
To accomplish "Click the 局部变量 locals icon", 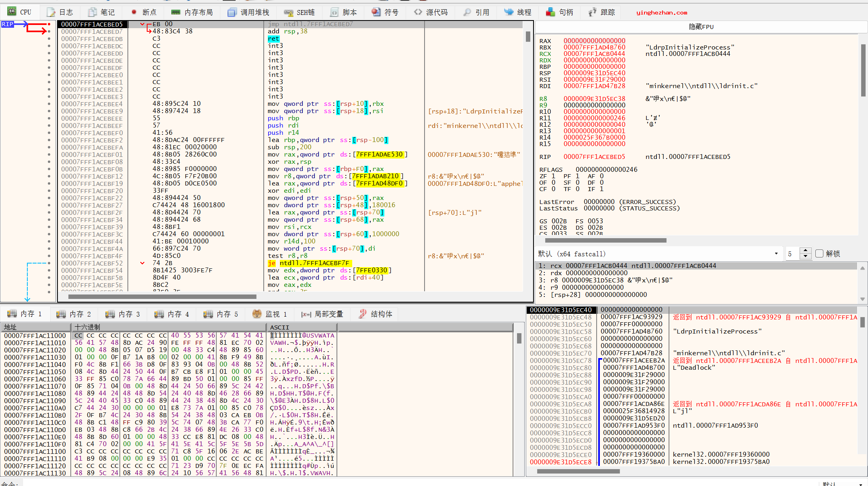I will click(306, 314).
